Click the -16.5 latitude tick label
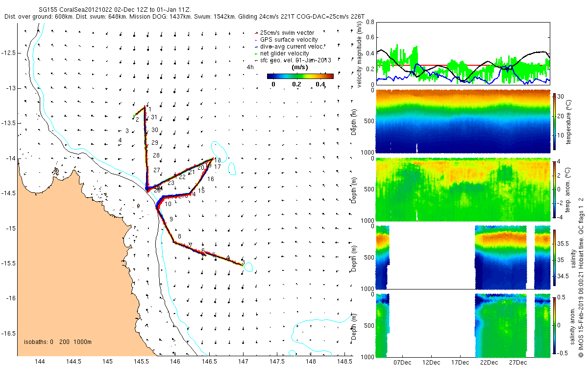The image size is (588, 368). (x=9, y=334)
